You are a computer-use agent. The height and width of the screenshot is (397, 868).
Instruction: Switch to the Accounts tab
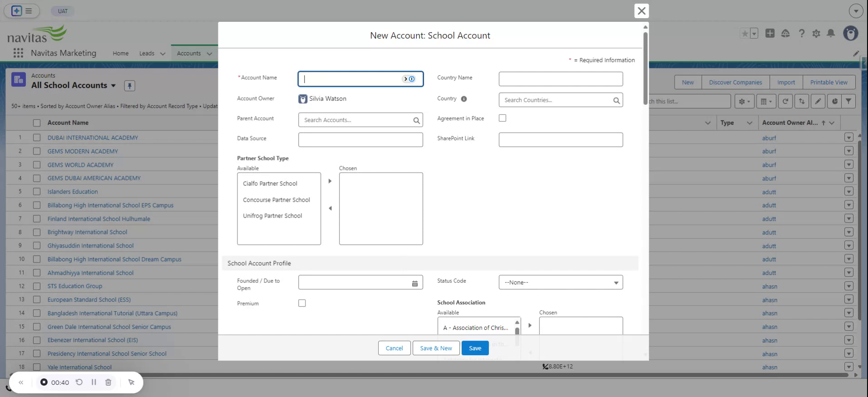pyautogui.click(x=189, y=53)
